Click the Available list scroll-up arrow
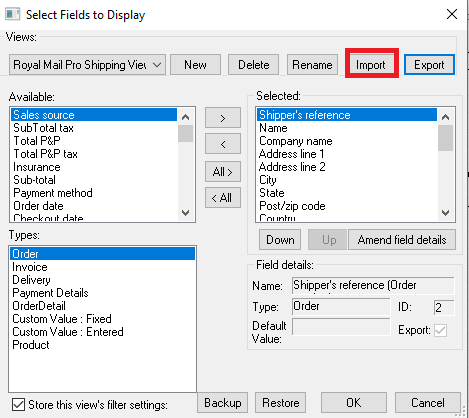The width and height of the screenshot is (469, 418). pos(186,117)
